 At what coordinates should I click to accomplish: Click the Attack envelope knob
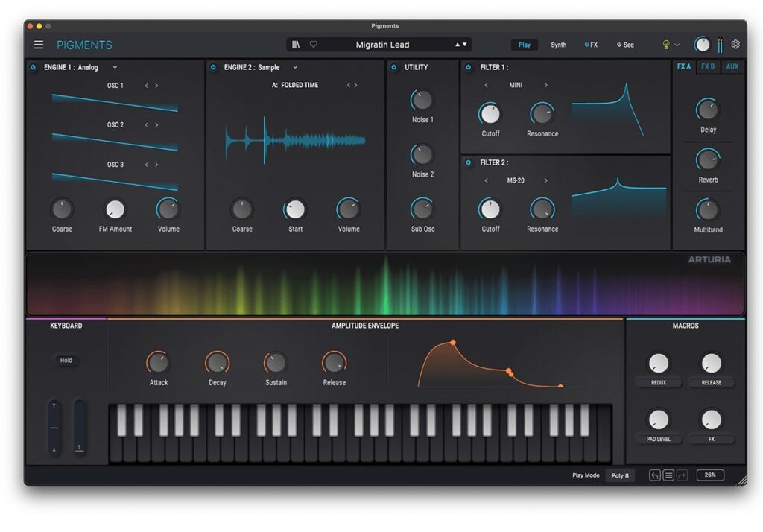158,363
